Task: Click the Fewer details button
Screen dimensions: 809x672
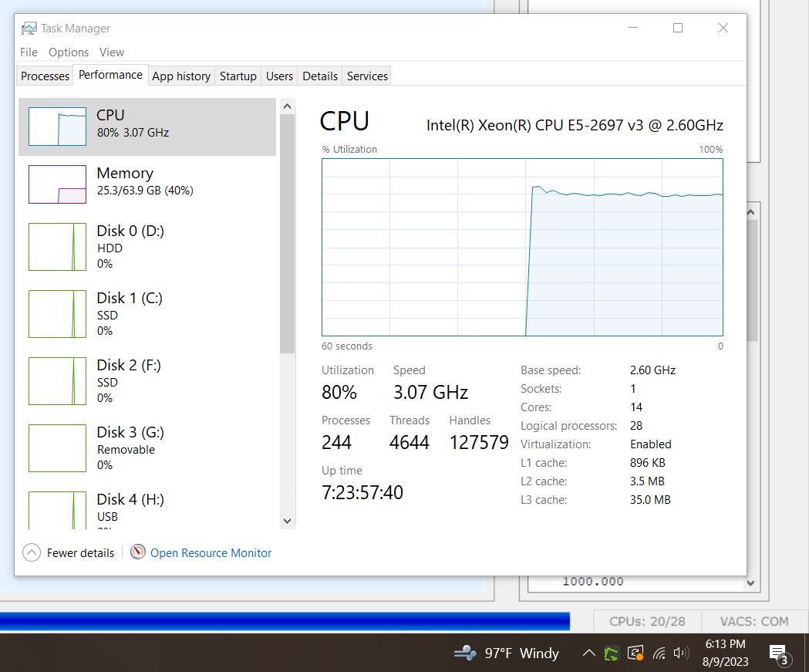Action: 69,552
